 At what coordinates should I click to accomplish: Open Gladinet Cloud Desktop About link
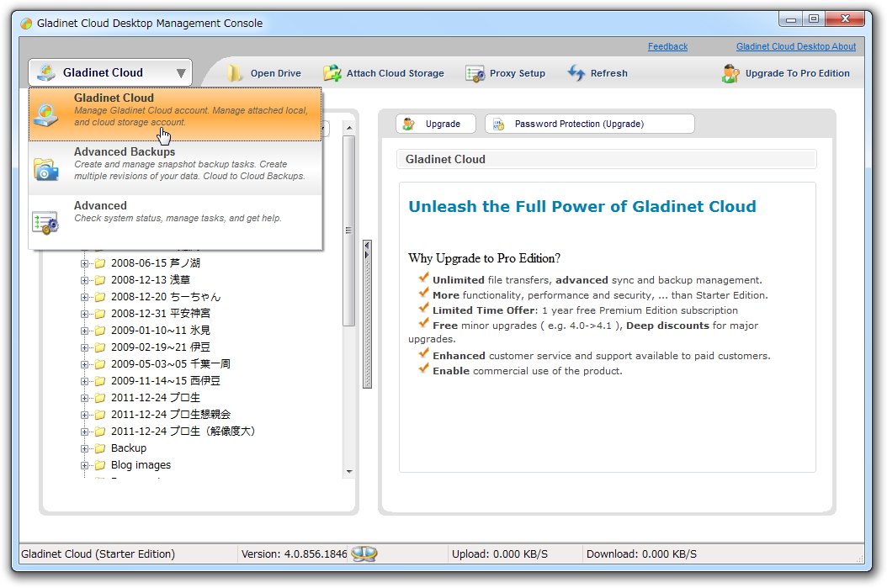(796, 46)
